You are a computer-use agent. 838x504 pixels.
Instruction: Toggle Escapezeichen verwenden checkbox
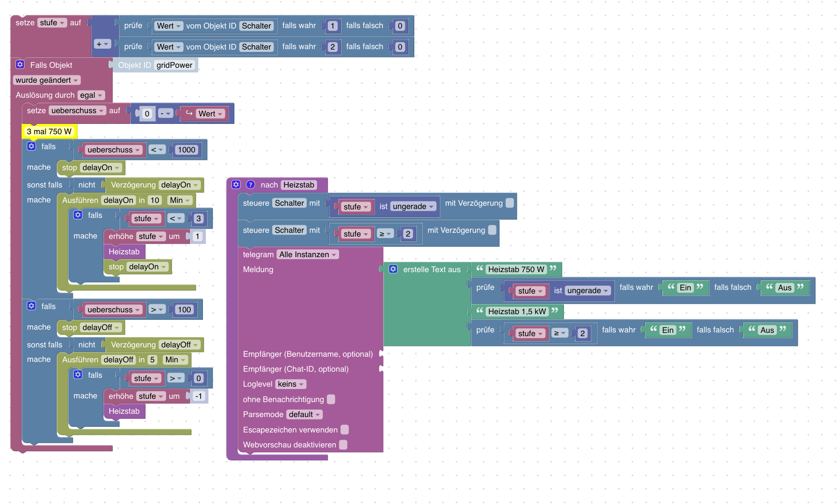[345, 430]
